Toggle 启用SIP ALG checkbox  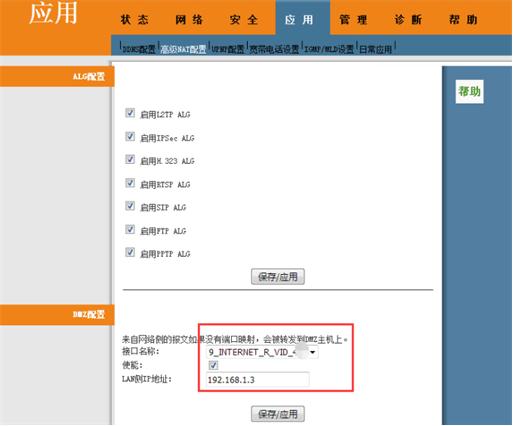[130, 206]
